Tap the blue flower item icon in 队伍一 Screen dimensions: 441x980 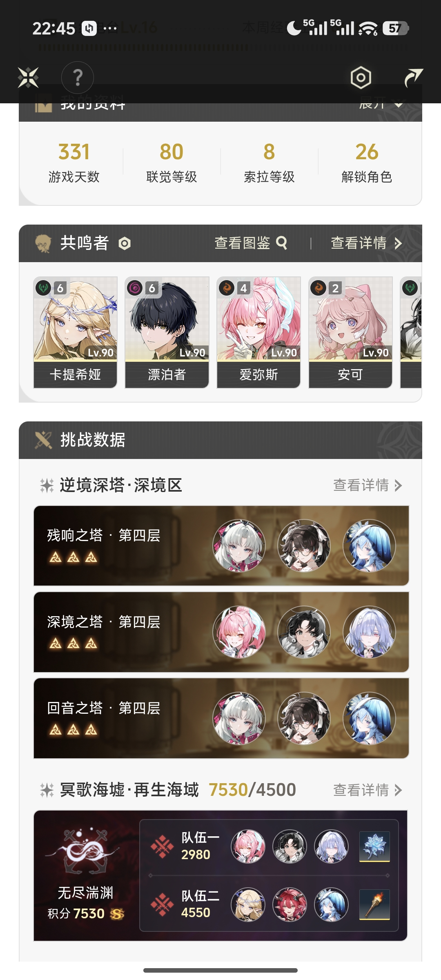click(x=374, y=846)
